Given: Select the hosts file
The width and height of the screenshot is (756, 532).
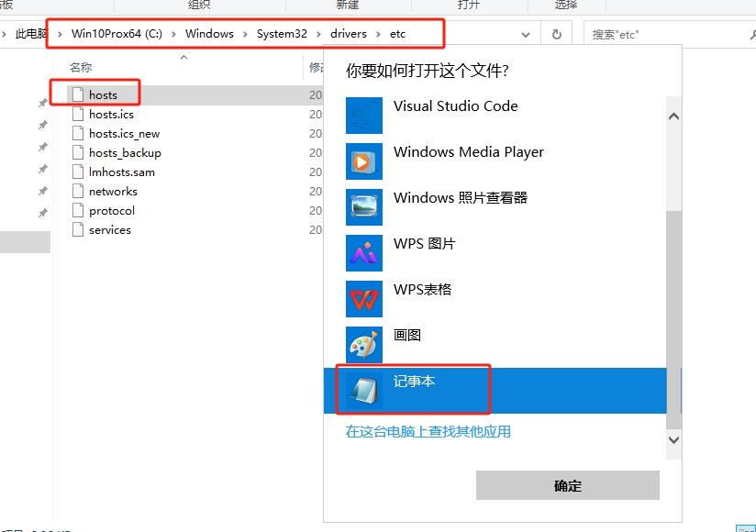Looking at the screenshot, I should (103, 94).
